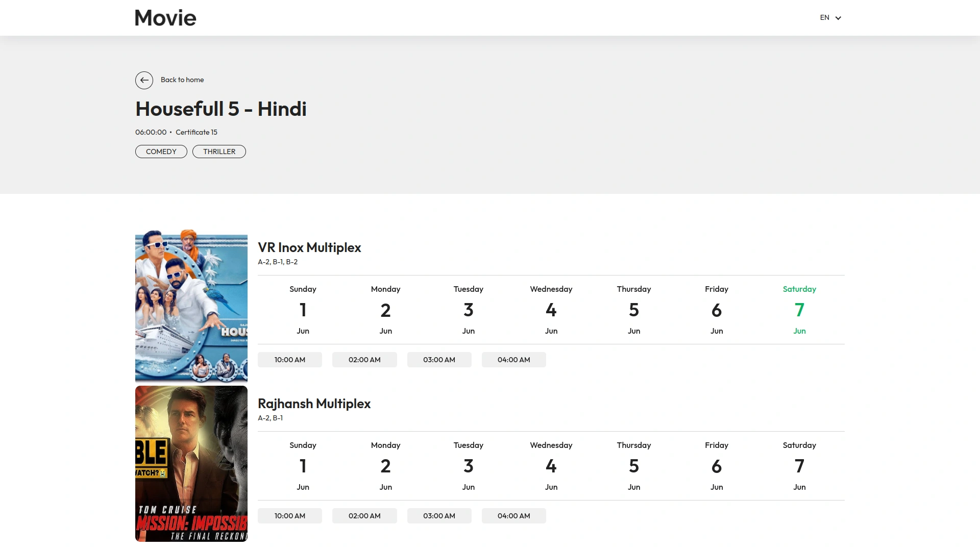Select Sunday 1 Jun at VR Inox Multiplex

303,310
